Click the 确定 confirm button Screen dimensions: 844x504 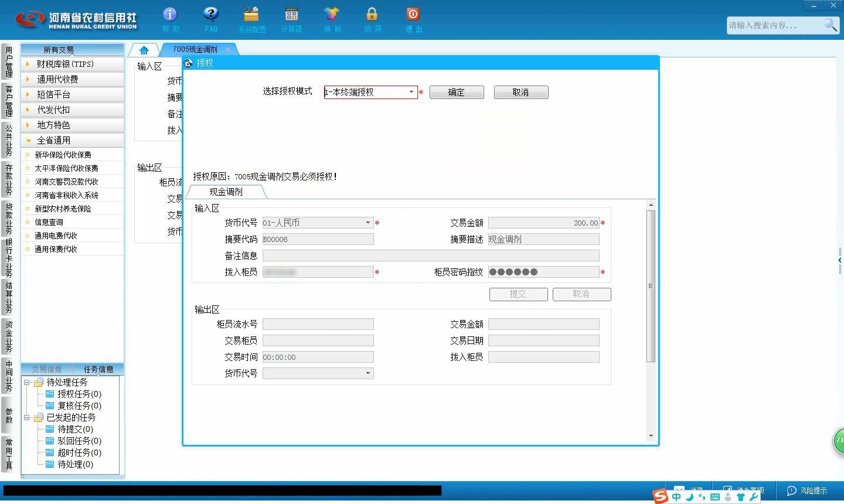tap(457, 92)
